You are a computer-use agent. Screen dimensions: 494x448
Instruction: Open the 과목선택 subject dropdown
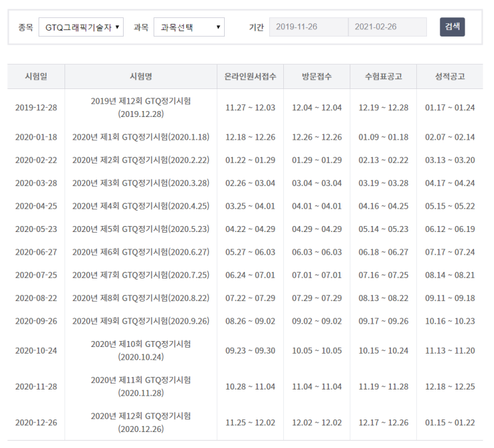pyautogui.click(x=189, y=27)
